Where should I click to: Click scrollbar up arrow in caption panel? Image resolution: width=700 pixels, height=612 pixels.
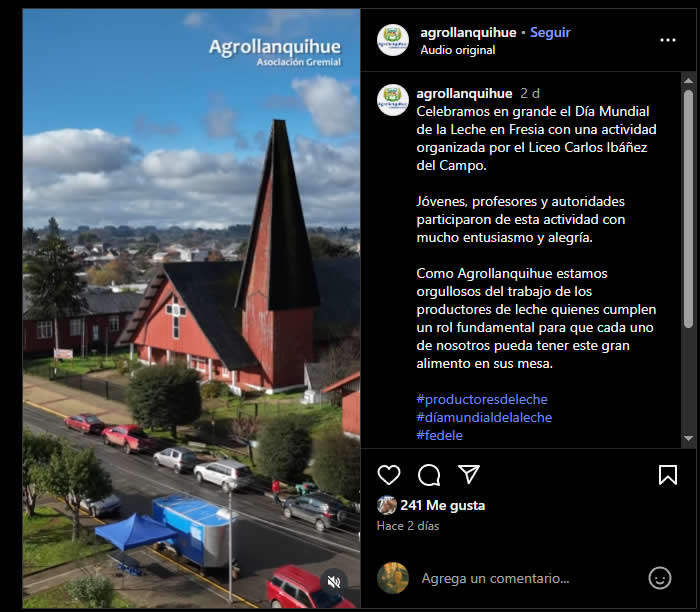[688, 80]
